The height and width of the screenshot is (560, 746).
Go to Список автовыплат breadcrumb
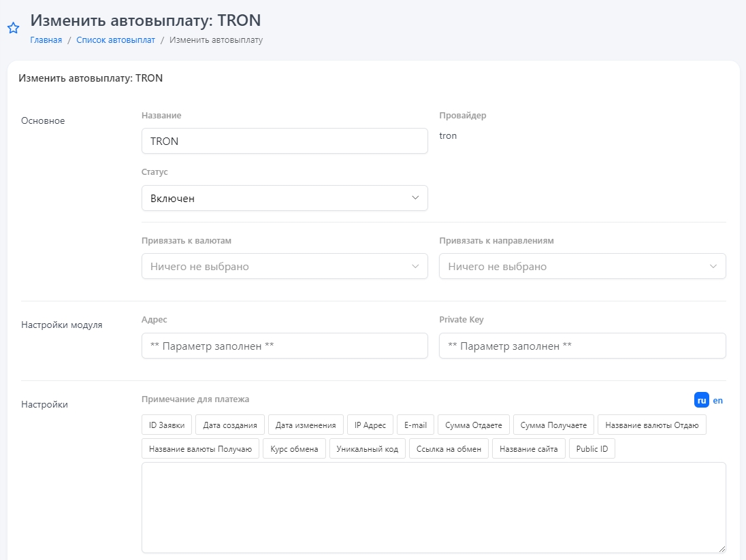[x=116, y=40]
